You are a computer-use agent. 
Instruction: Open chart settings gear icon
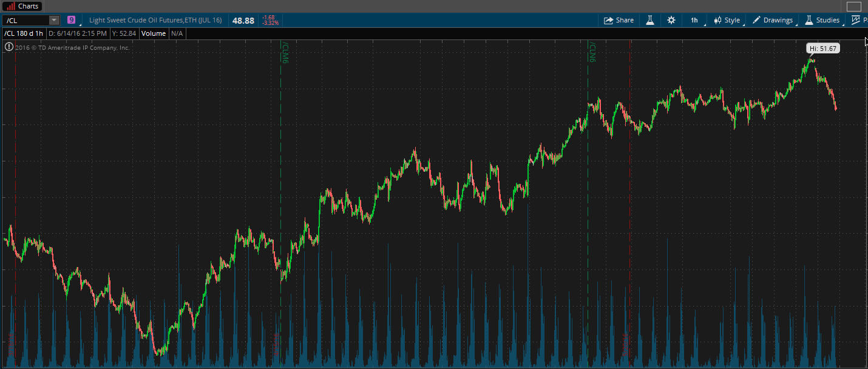coord(671,20)
